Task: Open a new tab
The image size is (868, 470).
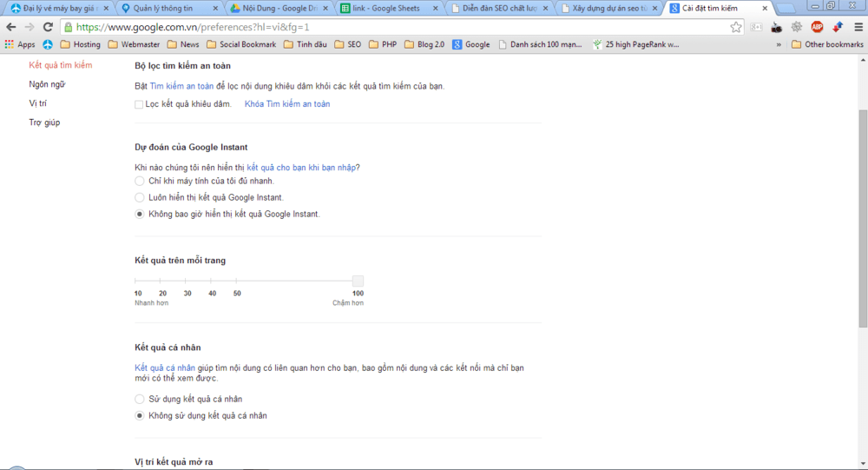Action: tap(786, 9)
